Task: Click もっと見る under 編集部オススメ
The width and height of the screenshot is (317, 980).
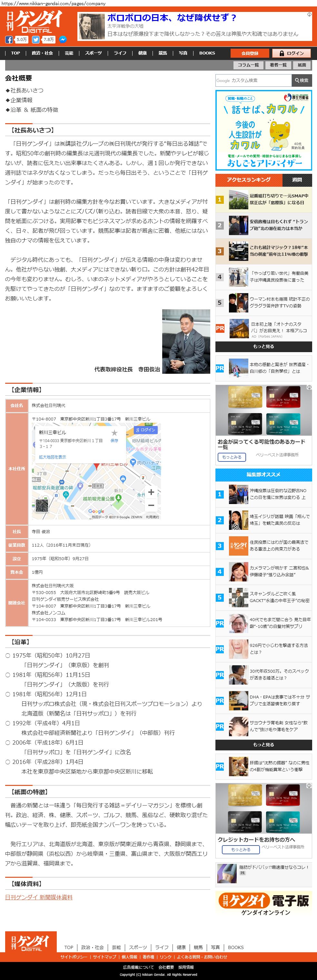Action: coord(264,745)
